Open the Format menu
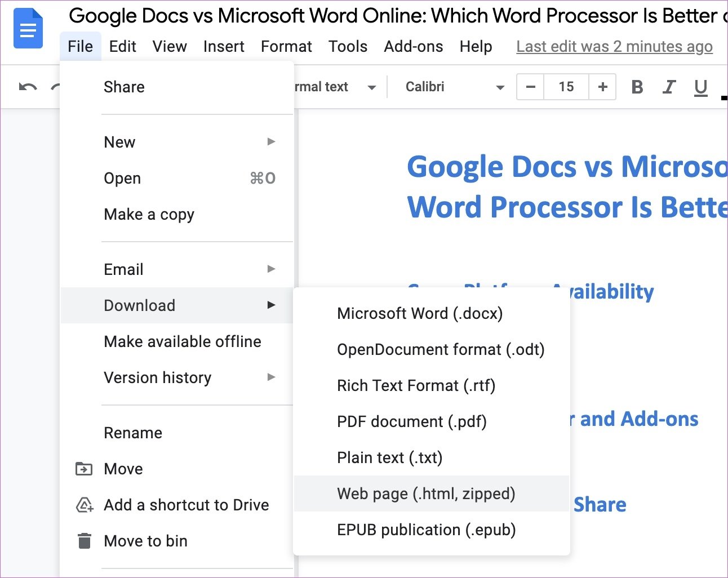This screenshot has width=728, height=578. [286, 47]
